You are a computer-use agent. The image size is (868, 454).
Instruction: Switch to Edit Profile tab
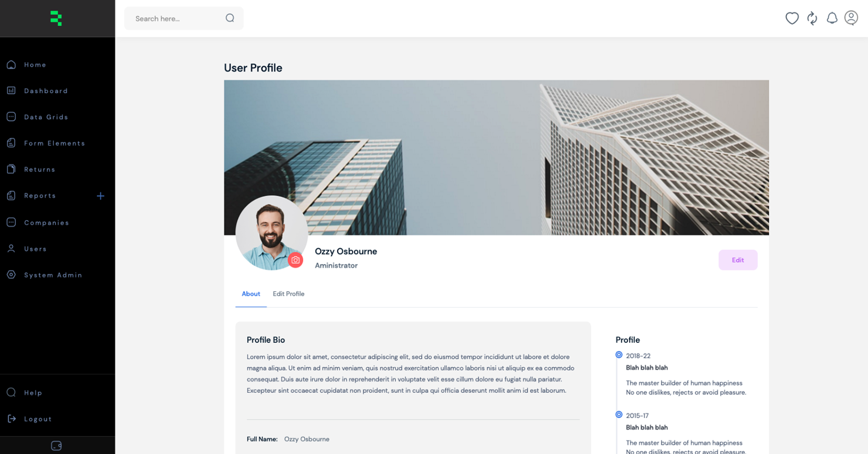point(289,294)
